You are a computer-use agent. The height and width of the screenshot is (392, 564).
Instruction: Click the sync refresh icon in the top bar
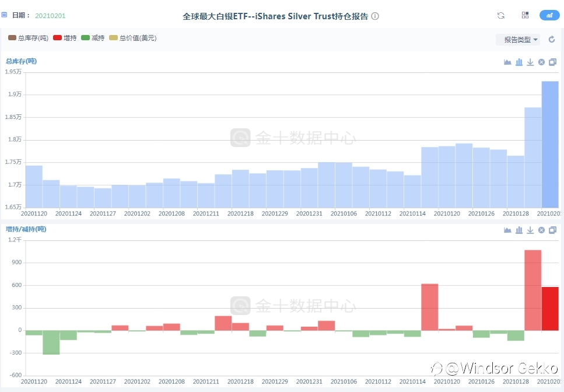500,16
